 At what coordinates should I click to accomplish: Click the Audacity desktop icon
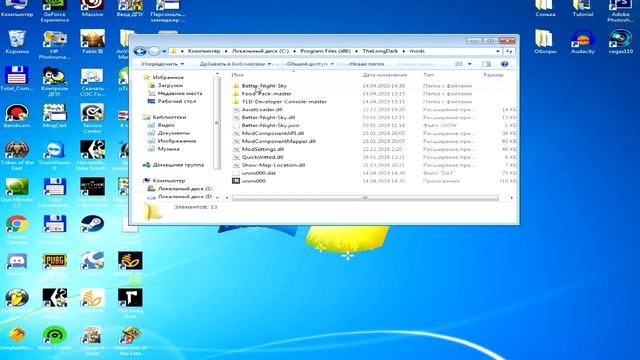(x=582, y=42)
